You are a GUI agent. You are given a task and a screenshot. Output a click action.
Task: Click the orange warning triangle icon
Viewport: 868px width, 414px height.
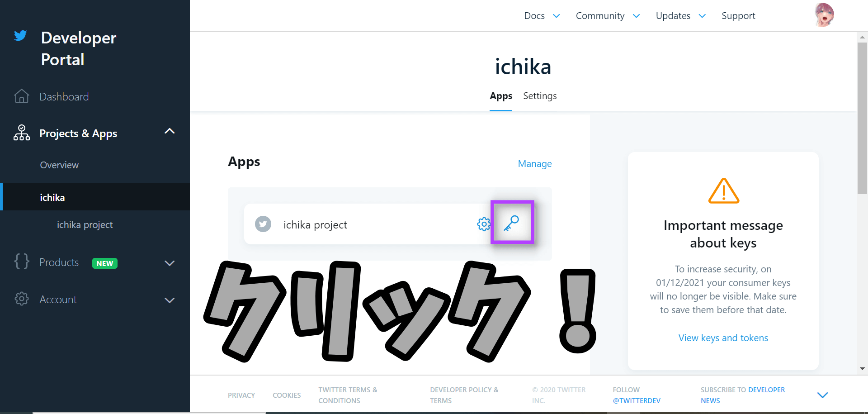tap(723, 191)
